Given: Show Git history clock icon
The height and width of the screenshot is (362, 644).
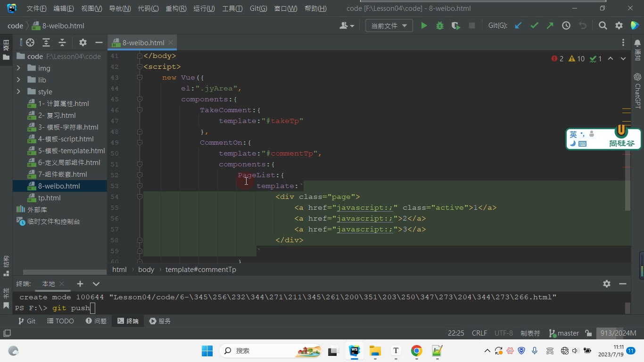Looking at the screenshot, I should pyautogui.click(x=566, y=26).
